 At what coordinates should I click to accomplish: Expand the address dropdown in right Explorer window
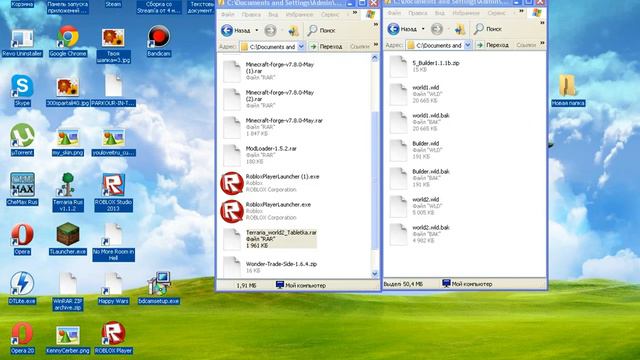click(468, 45)
